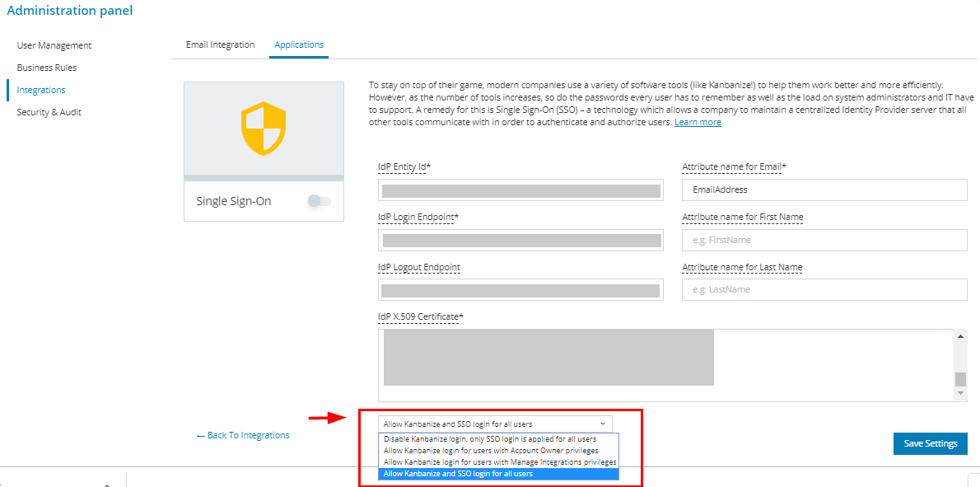Click the Single Sign-On card title
This screenshot has width=980, height=487.
point(234,201)
